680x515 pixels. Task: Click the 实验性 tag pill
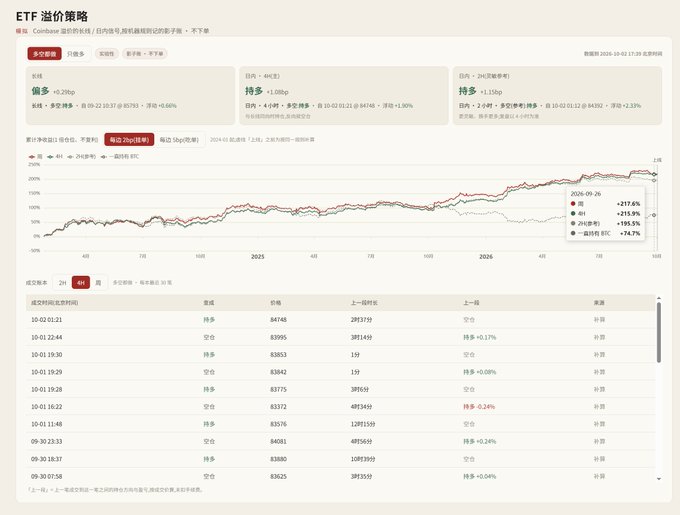[107, 54]
